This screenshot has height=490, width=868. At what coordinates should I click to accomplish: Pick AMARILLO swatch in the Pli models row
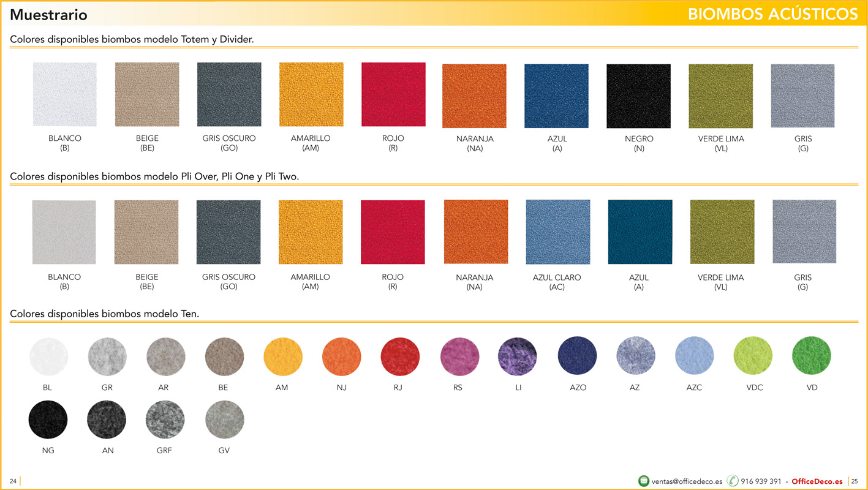(311, 232)
